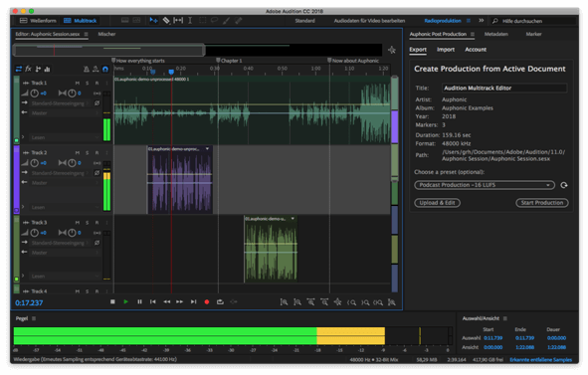Image resolution: width=588 pixels, height=375 pixels.
Task: Solo Track 3 with the S button
Action: 87,223
